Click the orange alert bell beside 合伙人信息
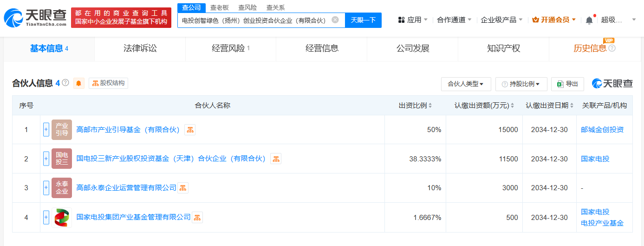Image resolution: width=644 pixels, height=246 pixels. (x=79, y=83)
